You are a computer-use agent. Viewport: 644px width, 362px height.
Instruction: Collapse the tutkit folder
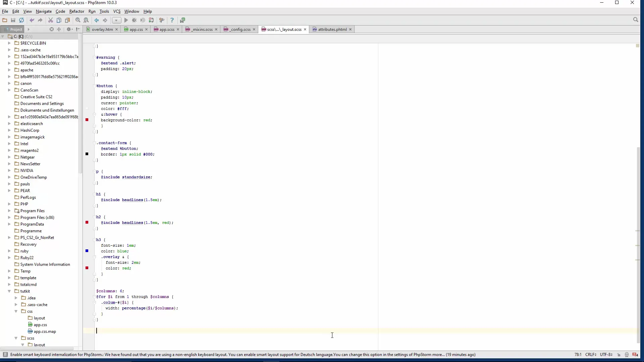coord(9,291)
